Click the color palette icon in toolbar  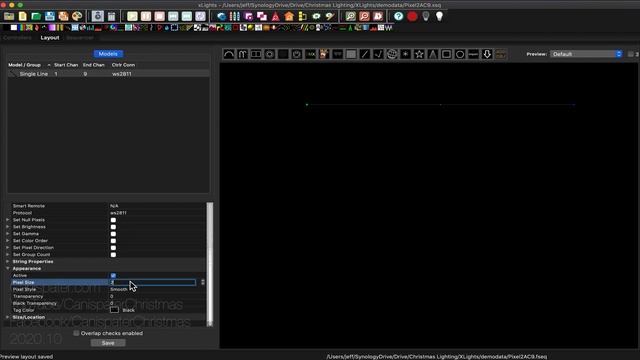point(77,16)
